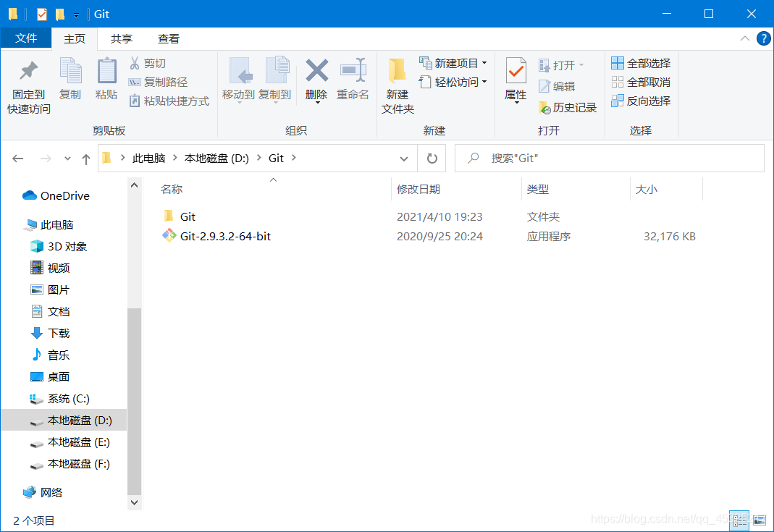Go up one folder level

pyautogui.click(x=86, y=159)
